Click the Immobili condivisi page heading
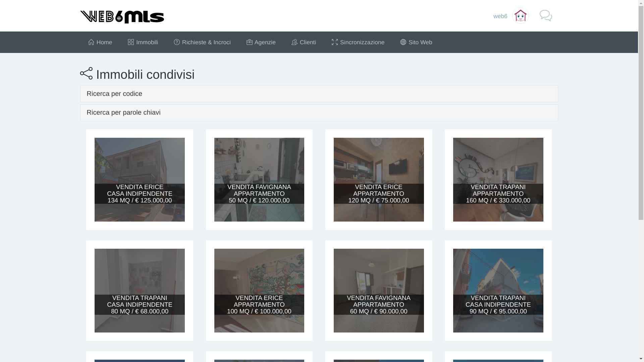 (x=145, y=74)
